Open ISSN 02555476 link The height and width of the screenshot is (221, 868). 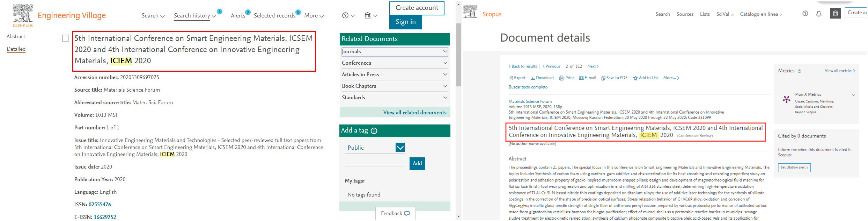pyautogui.click(x=100, y=205)
